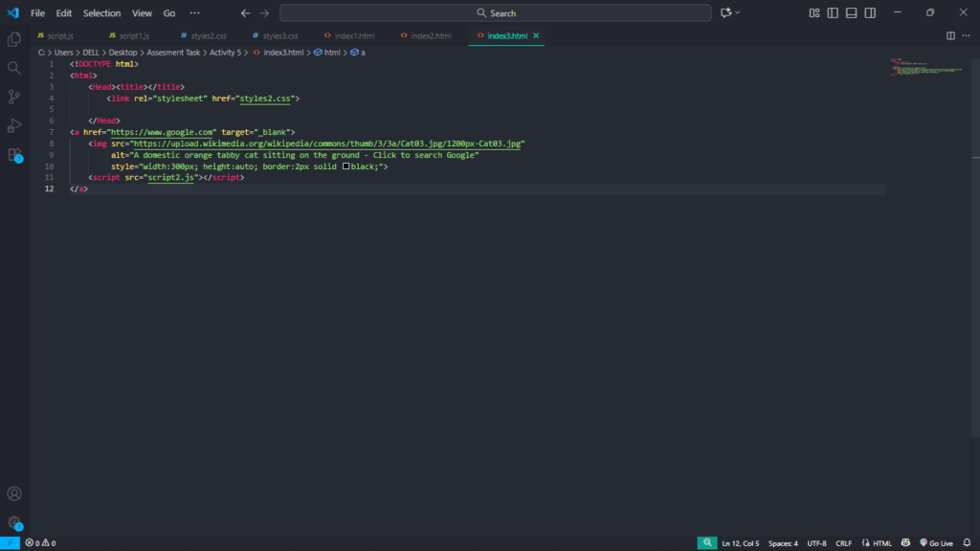Click the UTF-8 encoding selector

pyautogui.click(x=816, y=543)
